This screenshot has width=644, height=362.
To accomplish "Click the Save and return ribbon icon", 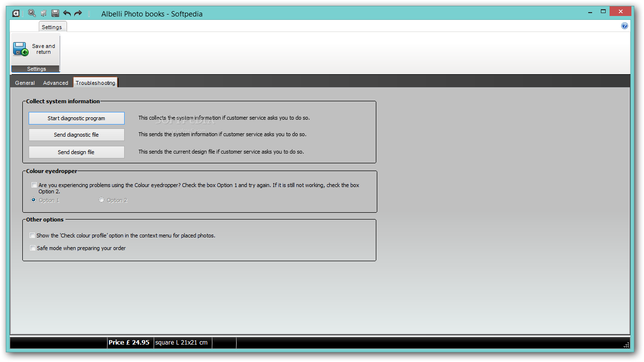I will pos(21,49).
